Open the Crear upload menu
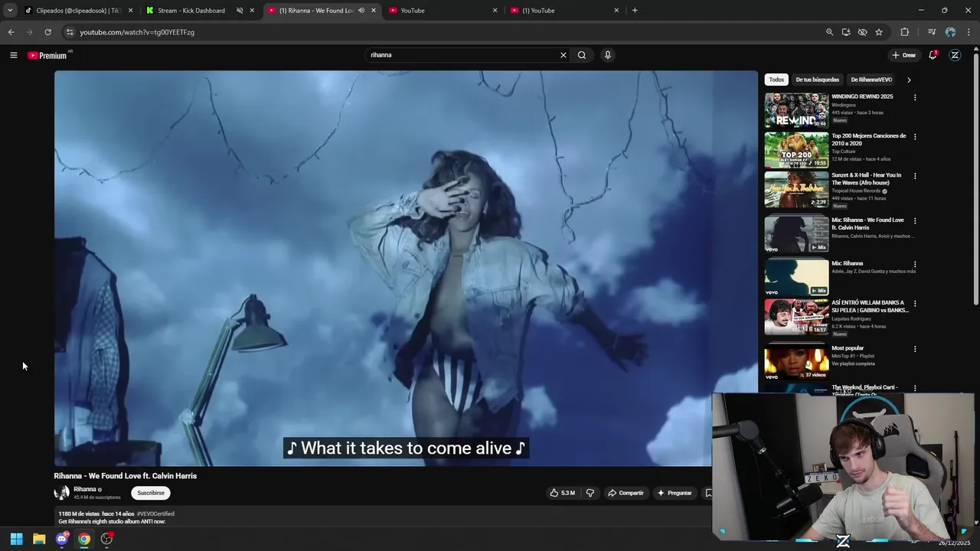The height and width of the screenshot is (551, 980). 904,55
